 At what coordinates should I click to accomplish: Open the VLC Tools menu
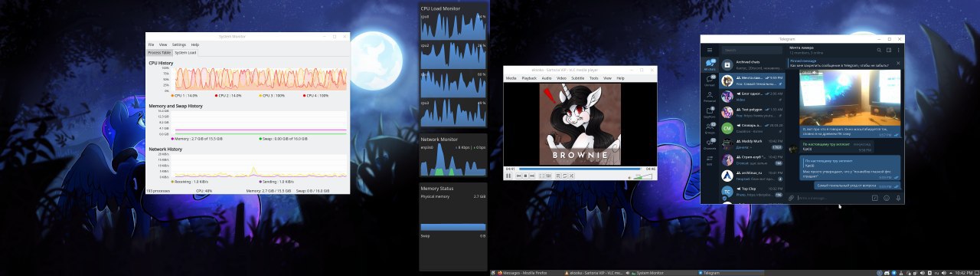(594, 78)
